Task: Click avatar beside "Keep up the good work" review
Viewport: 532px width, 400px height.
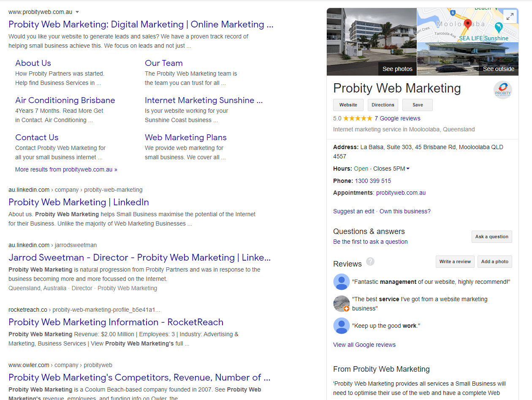Action: tap(341, 326)
